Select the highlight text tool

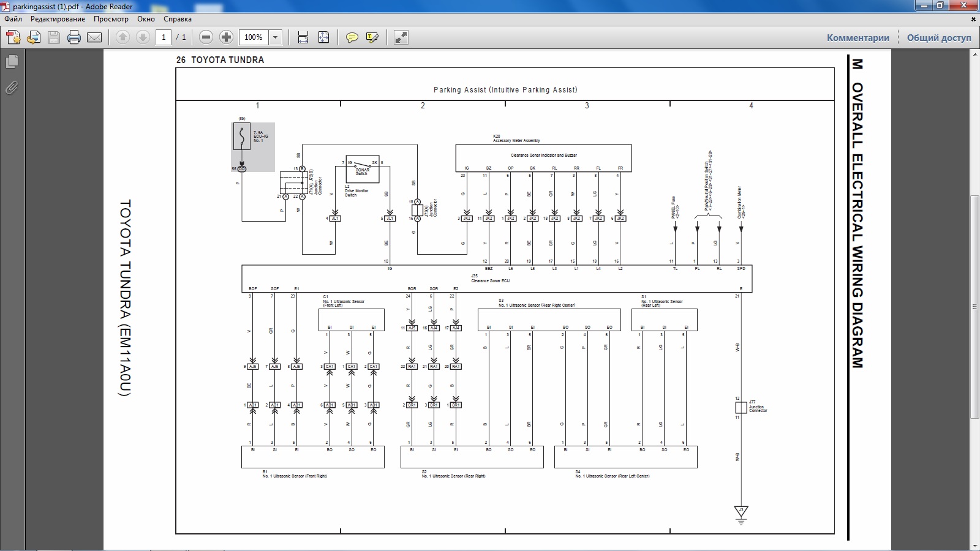point(372,37)
